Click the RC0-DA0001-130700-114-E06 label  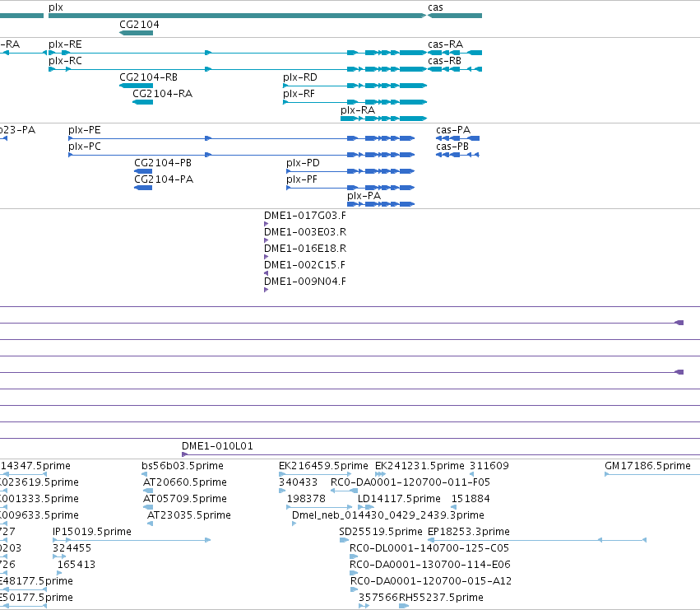[x=430, y=565]
